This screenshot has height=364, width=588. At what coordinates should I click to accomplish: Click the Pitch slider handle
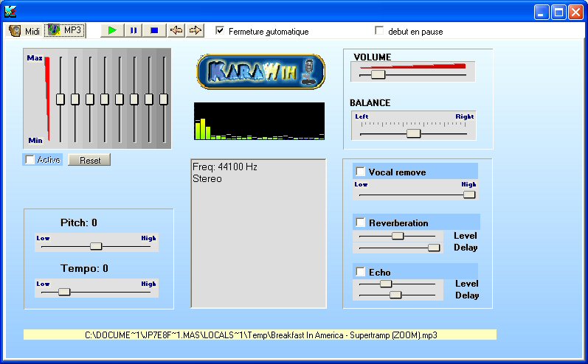click(x=95, y=246)
